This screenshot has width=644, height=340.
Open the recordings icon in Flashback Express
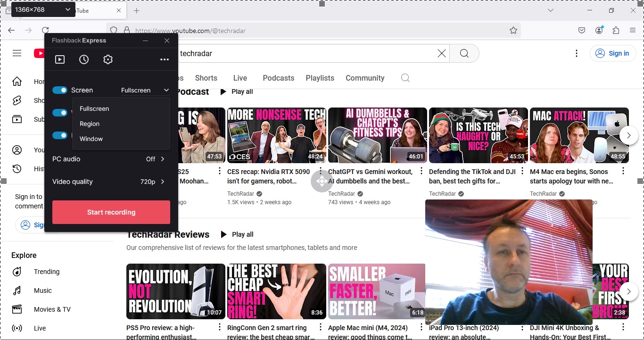(60, 59)
